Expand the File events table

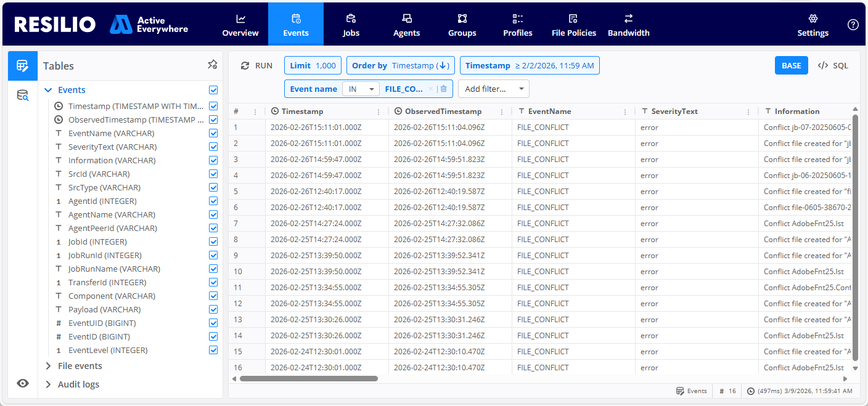click(x=48, y=366)
